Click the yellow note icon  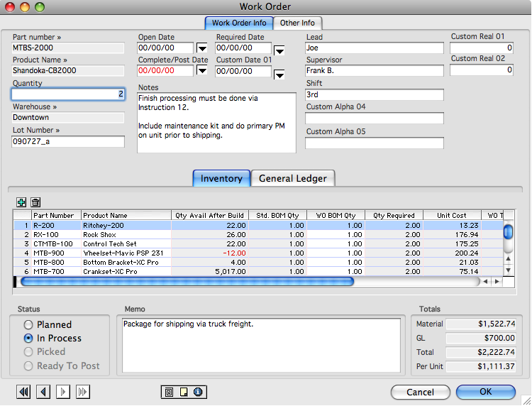(x=184, y=392)
